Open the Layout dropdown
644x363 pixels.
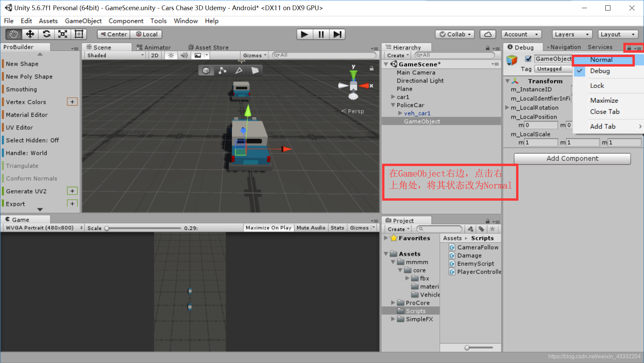click(618, 34)
